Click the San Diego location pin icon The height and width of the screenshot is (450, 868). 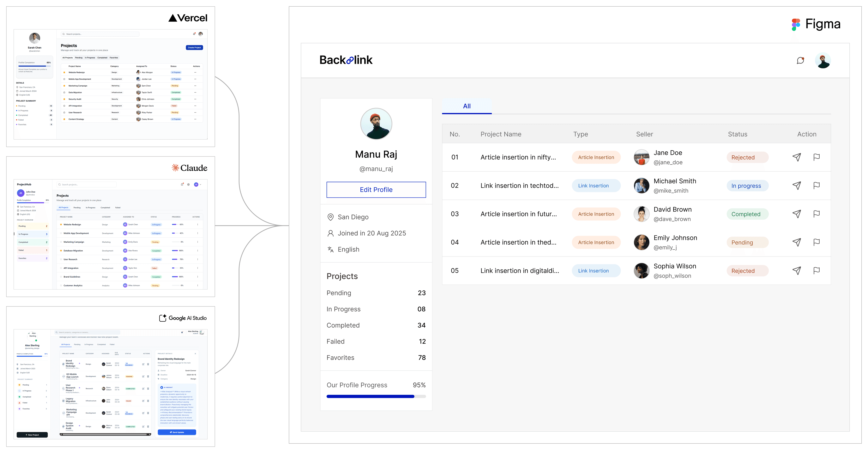[331, 217]
